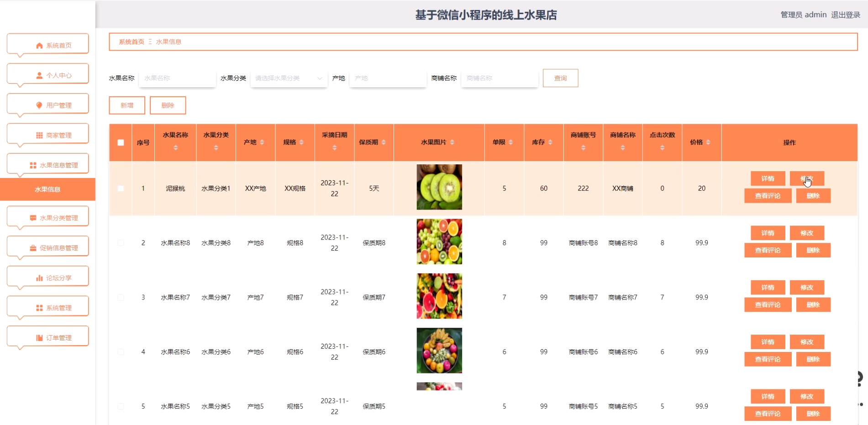Click the 论坛分享 chart icon
This screenshot has height=425, width=868.
click(x=39, y=278)
